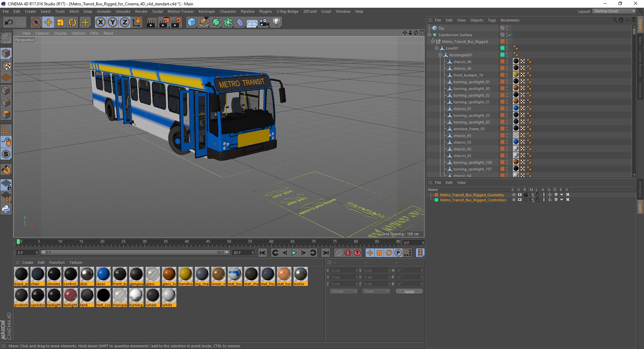Select the handho yellow material
The height and width of the screenshot is (349, 644).
click(x=185, y=277)
